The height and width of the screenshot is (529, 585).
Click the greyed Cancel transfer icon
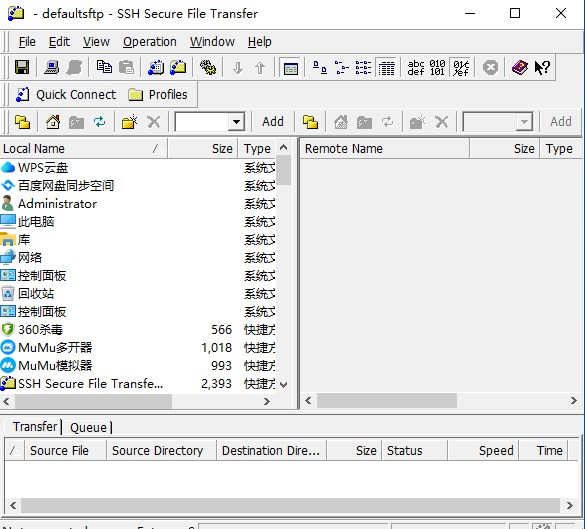pyautogui.click(x=490, y=68)
